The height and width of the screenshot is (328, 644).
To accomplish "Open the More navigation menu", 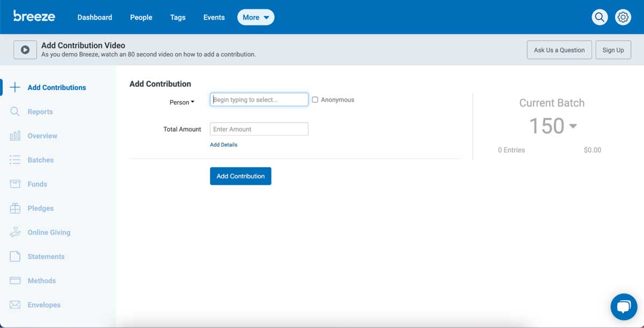I will (x=255, y=17).
